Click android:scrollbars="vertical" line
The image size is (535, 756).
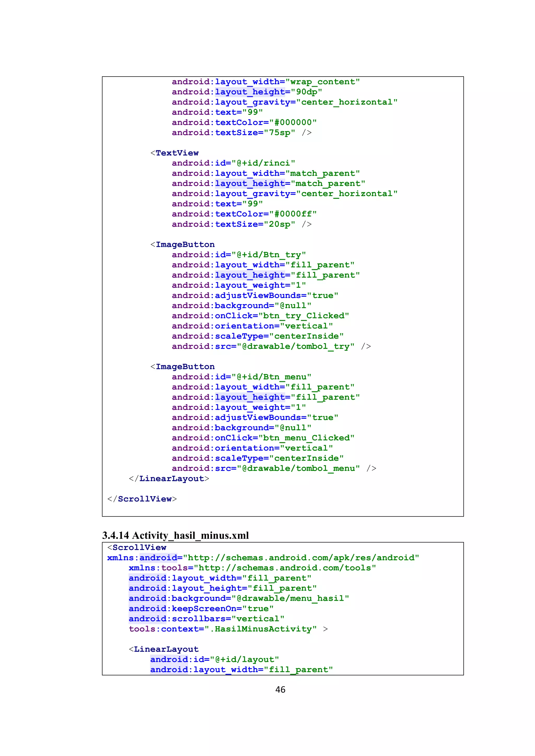pyautogui.click(x=207, y=619)
